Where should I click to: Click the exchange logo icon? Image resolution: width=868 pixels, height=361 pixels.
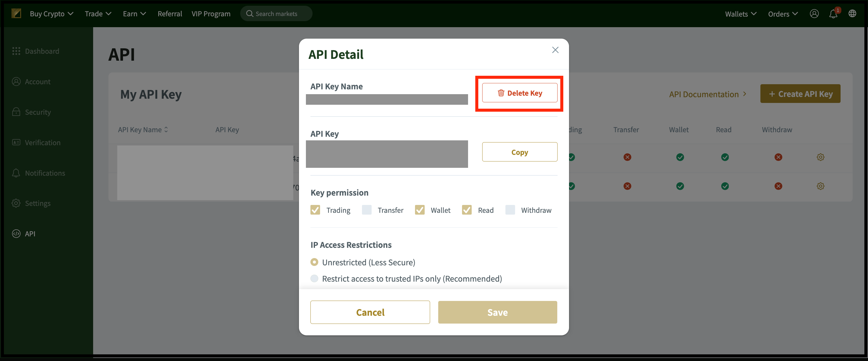pyautogui.click(x=16, y=14)
